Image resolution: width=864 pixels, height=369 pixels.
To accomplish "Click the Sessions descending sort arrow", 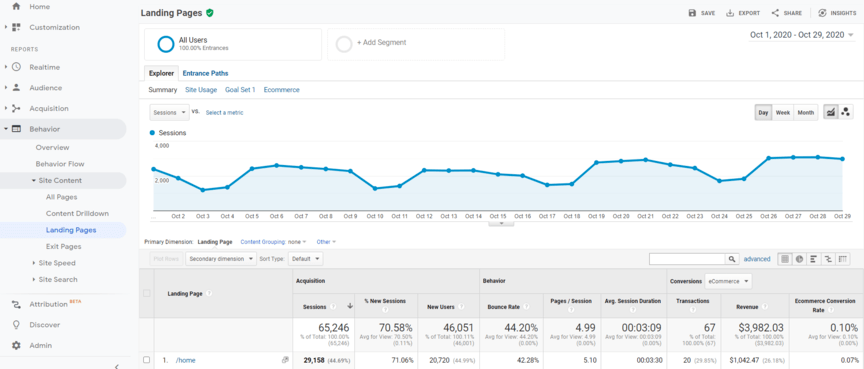I will click(349, 306).
